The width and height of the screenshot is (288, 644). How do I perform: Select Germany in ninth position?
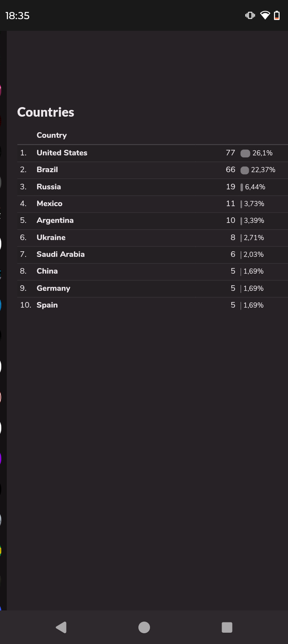click(x=152, y=288)
